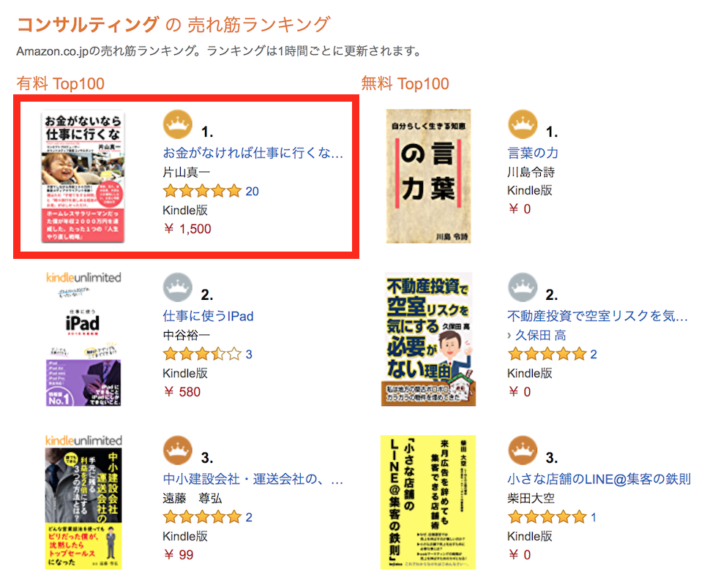Click the silver crown badge for paid rank 2

click(178, 287)
